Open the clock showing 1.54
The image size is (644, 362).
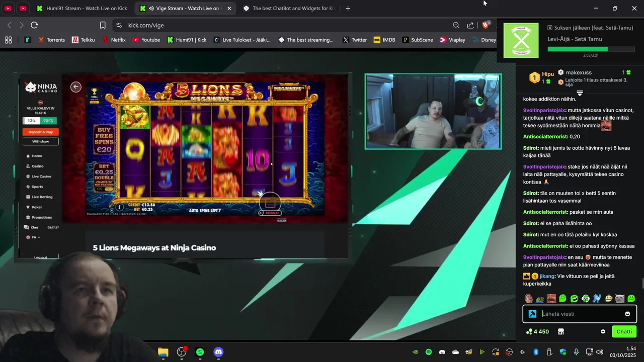tap(623, 352)
